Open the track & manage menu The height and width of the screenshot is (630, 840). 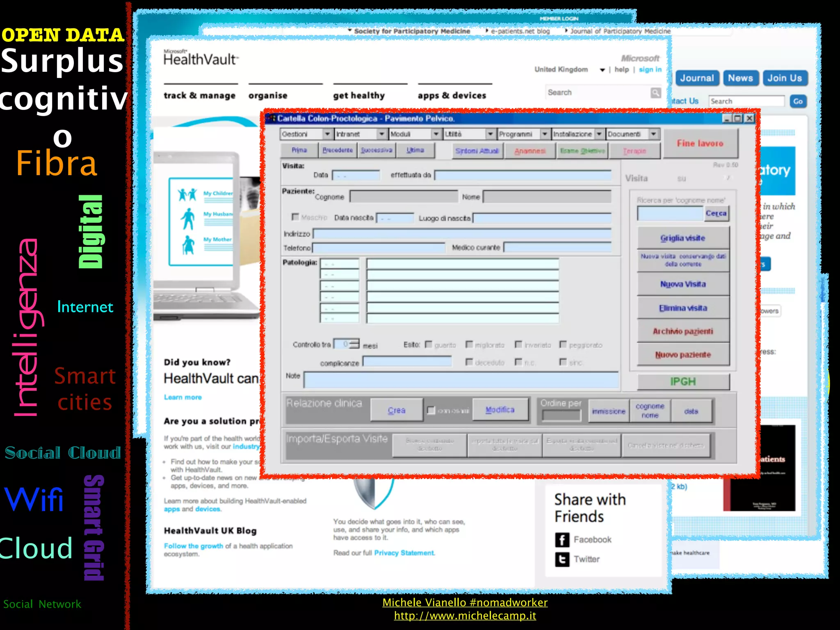(200, 96)
